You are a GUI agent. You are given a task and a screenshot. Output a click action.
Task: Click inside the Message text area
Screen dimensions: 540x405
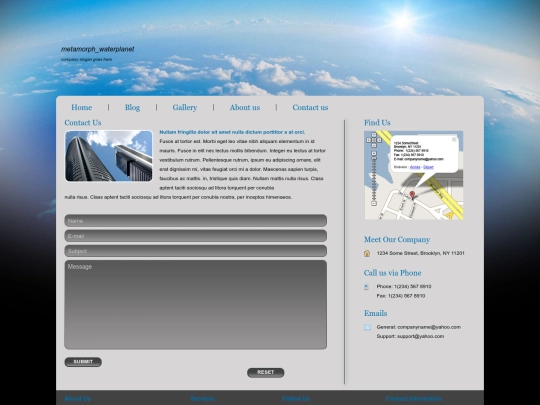[x=196, y=305]
